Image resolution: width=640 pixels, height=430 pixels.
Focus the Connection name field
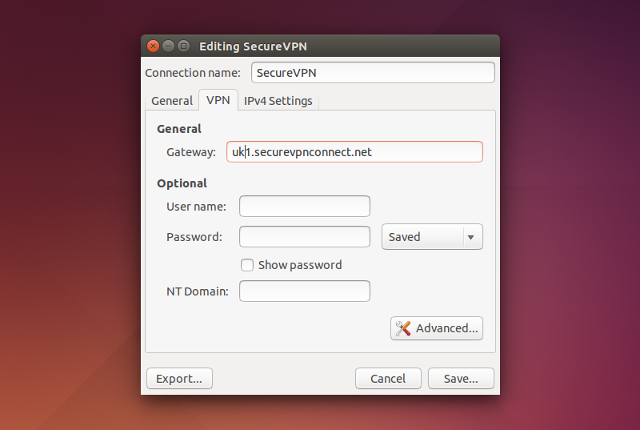373,73
